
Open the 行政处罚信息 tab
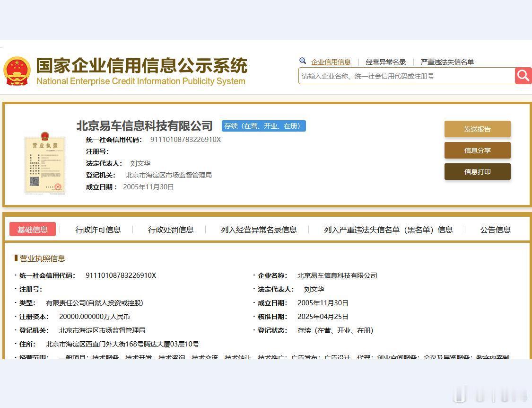[x=171, y=230]
